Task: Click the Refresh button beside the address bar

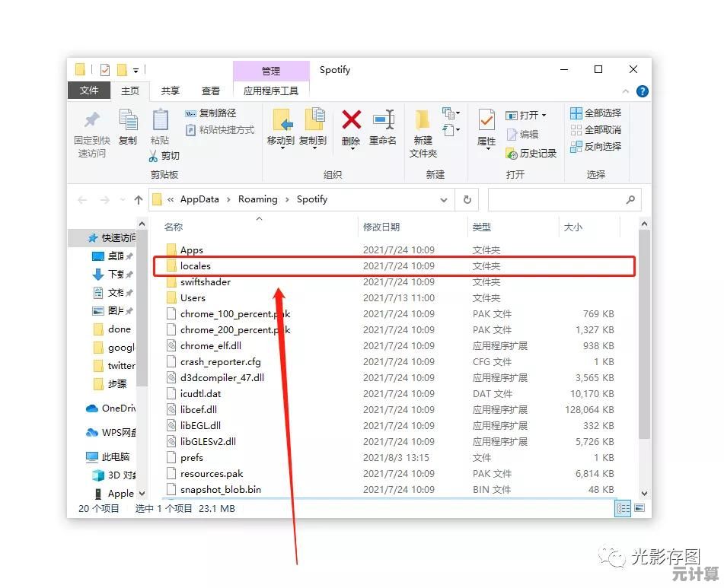Action: point(467,200)
